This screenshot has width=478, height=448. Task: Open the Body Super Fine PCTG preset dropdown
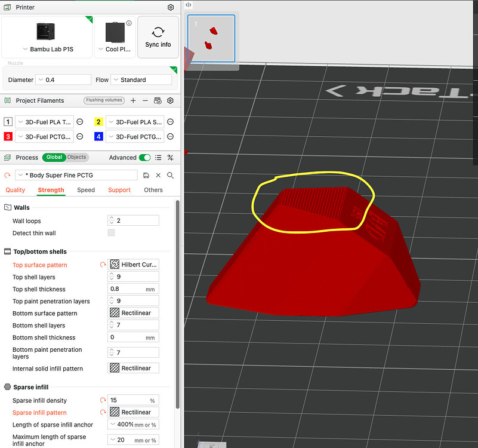[x=76, y=175]
